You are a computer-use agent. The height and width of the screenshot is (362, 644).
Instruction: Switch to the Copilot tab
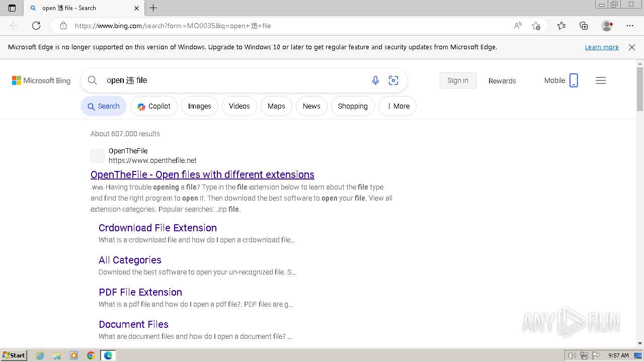coord(154,106)
